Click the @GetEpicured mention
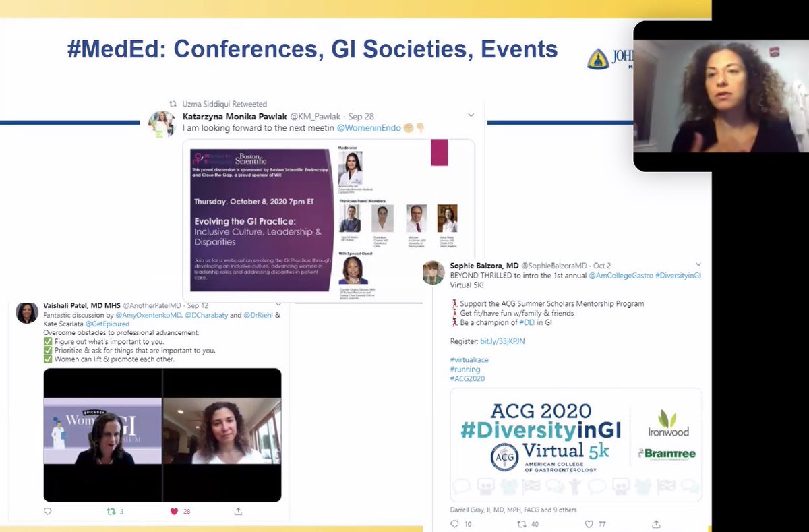The width and height of the screenshot is (809, 532). (108, 324)
